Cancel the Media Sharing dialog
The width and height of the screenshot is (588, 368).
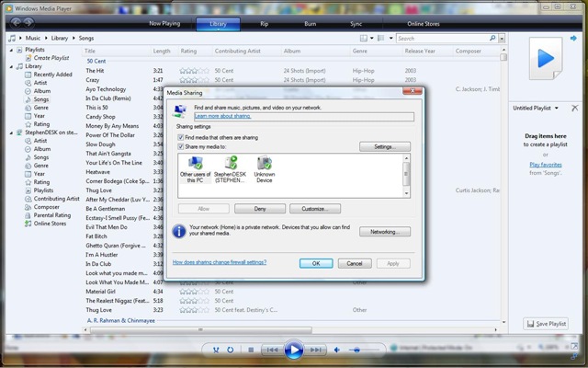coord(355,263)
